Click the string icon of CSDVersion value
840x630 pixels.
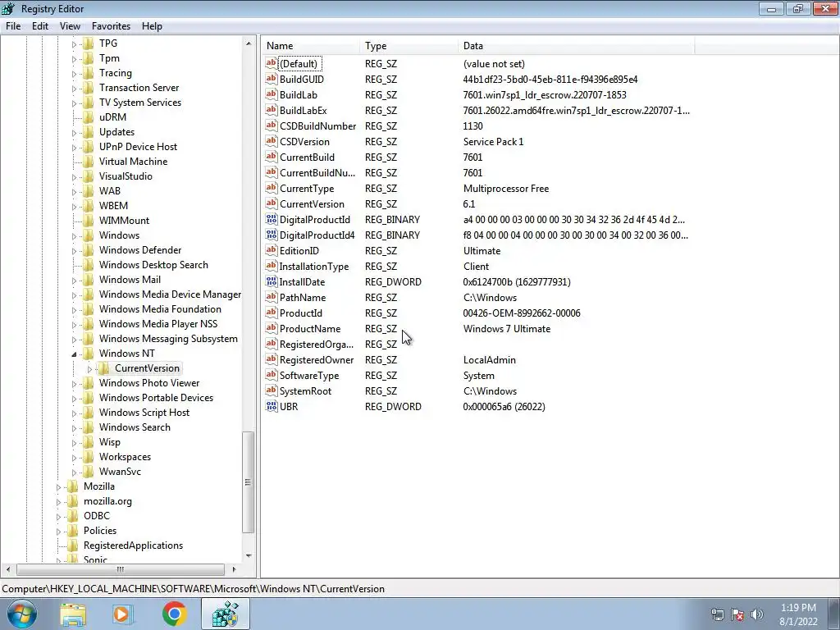(271, 141)
